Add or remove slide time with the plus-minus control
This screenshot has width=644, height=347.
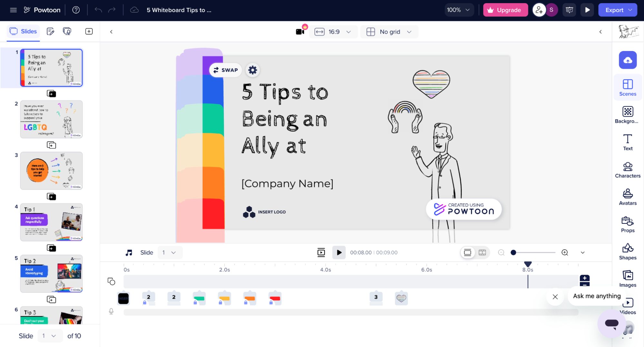click(x=584, y=281)
